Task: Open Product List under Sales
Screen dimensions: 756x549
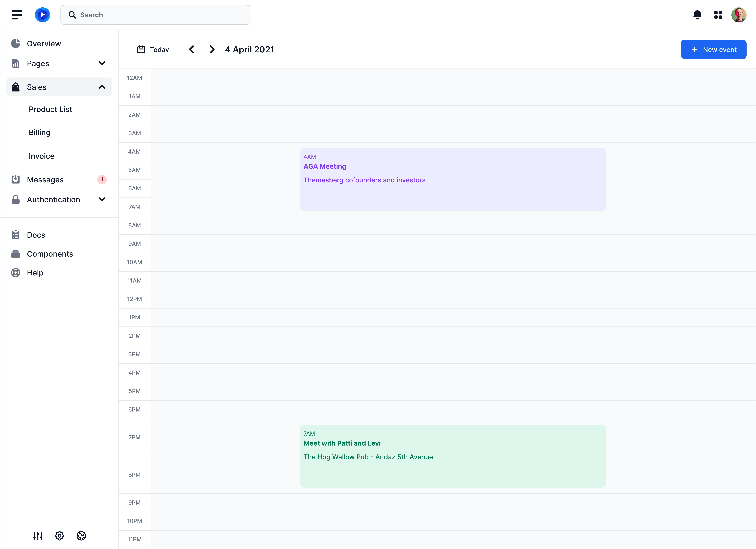Action: pos(50,109)
